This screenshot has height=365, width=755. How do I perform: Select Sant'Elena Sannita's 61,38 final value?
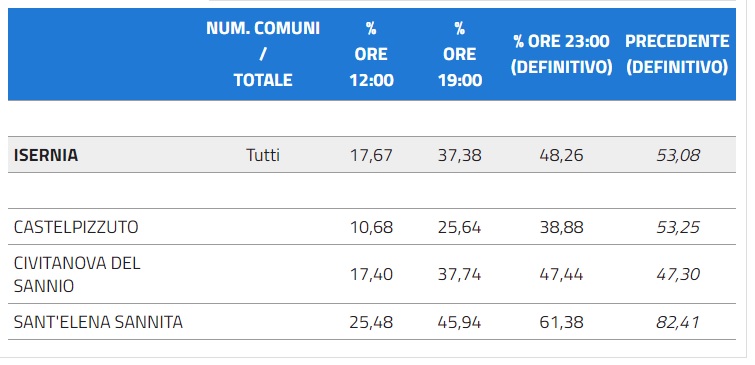561,322
